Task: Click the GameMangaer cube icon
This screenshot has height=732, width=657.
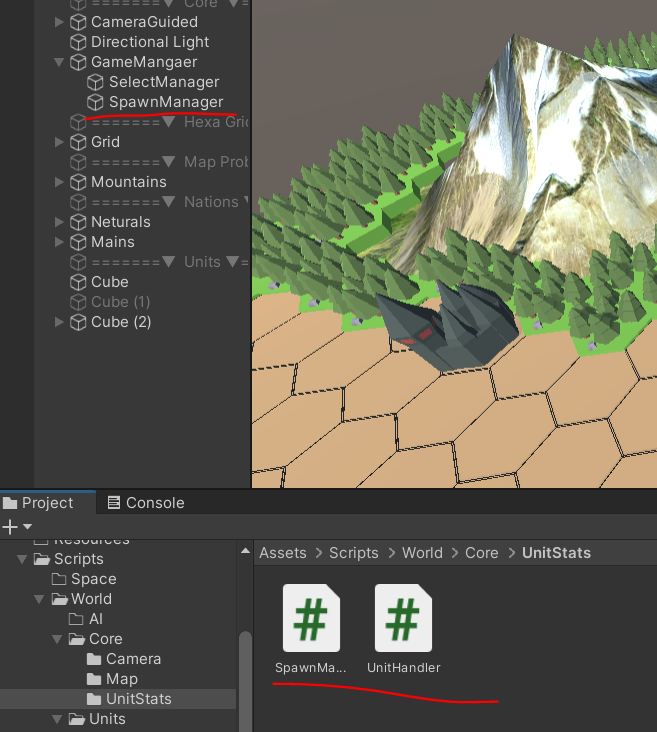Action: click(x=78, y=62)
